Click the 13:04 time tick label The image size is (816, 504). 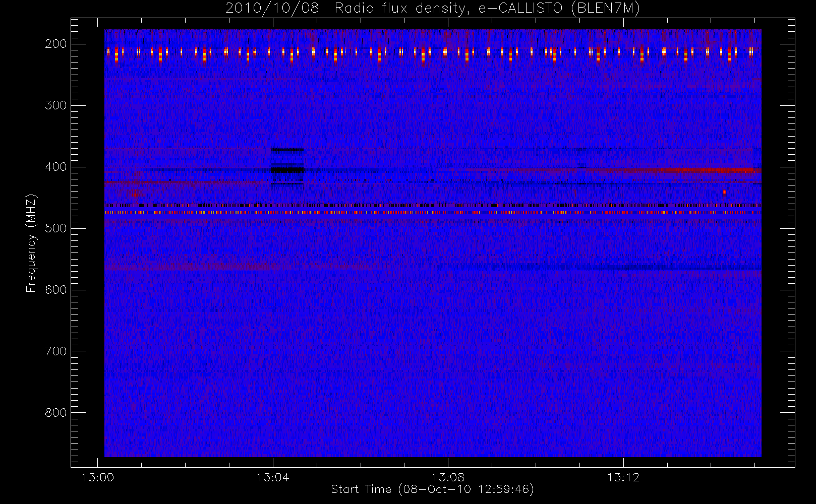(273, 477)
